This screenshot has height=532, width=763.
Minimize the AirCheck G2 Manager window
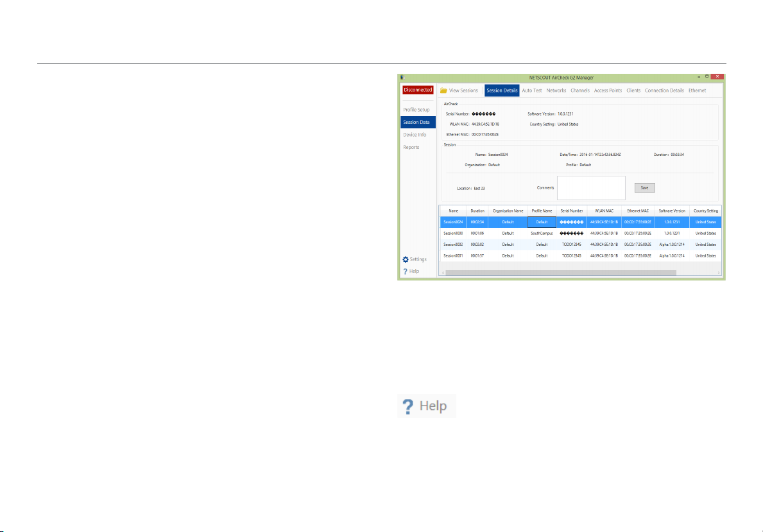point(699,77)
